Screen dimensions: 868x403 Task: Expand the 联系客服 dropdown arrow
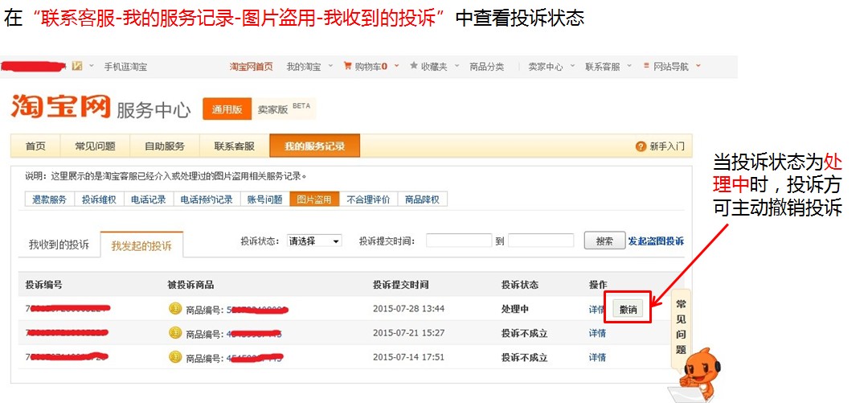click(629, 66)
